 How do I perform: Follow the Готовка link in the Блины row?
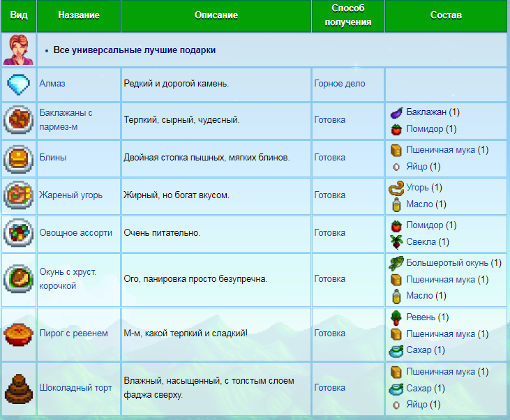coord(329,158)
